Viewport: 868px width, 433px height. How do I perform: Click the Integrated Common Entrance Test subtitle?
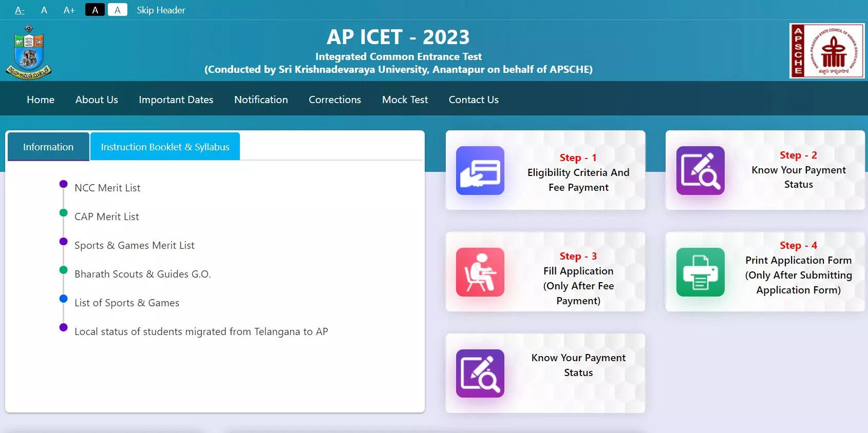399,56
